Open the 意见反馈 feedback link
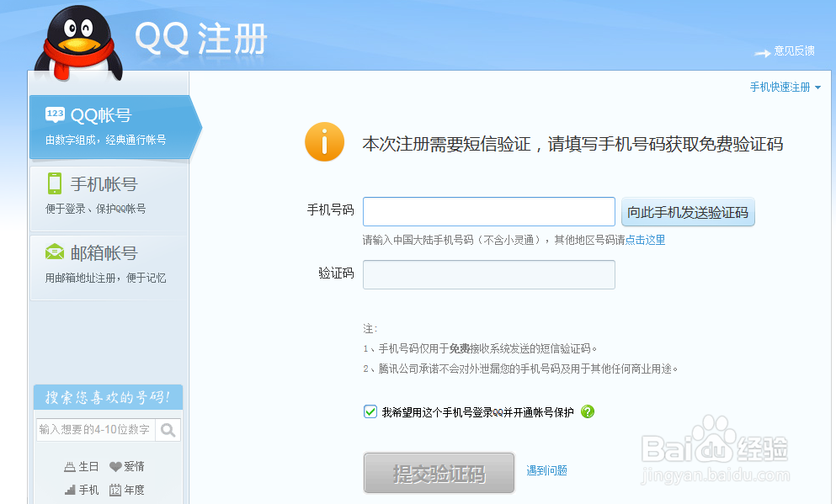836x504 pixels. (x=794, y=50)
